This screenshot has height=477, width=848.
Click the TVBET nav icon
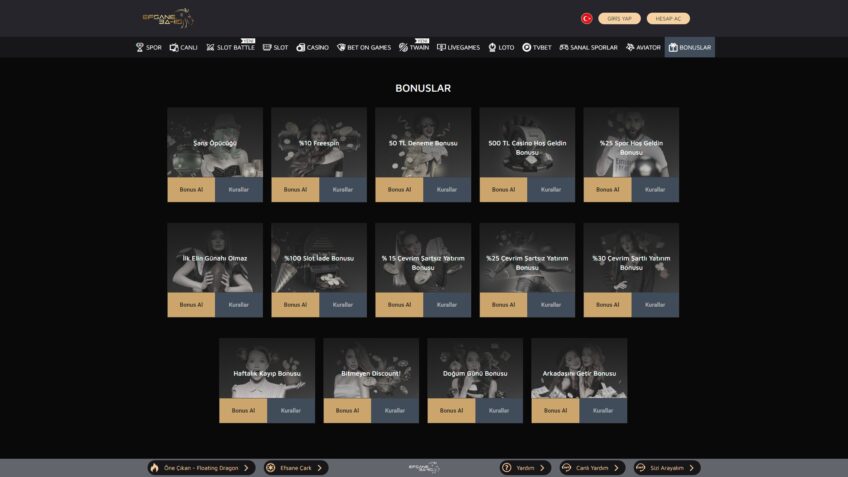[x=527, y=47]
